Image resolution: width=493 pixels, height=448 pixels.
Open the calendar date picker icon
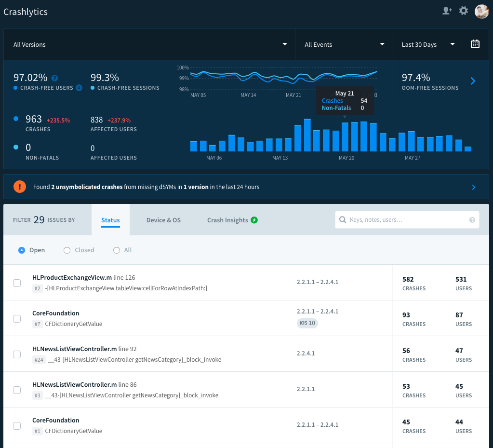tap(475, 44)
